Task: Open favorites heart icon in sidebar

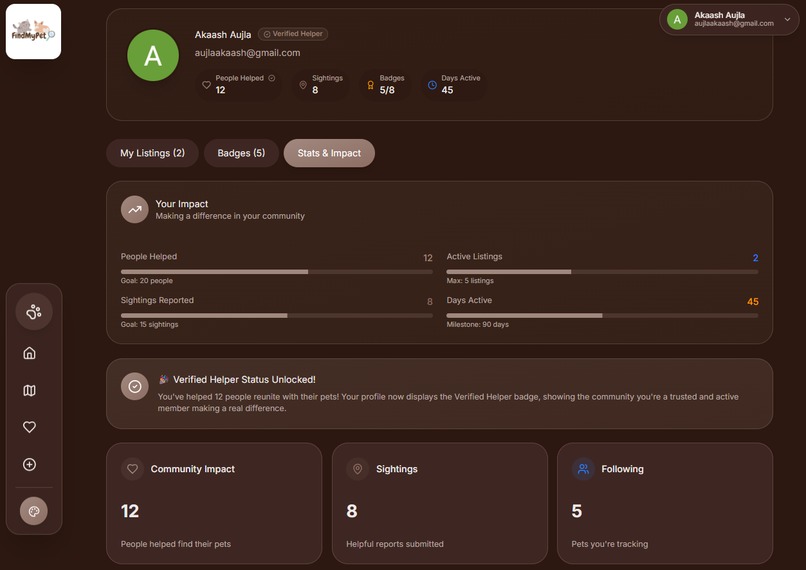Action: [29, 427]
